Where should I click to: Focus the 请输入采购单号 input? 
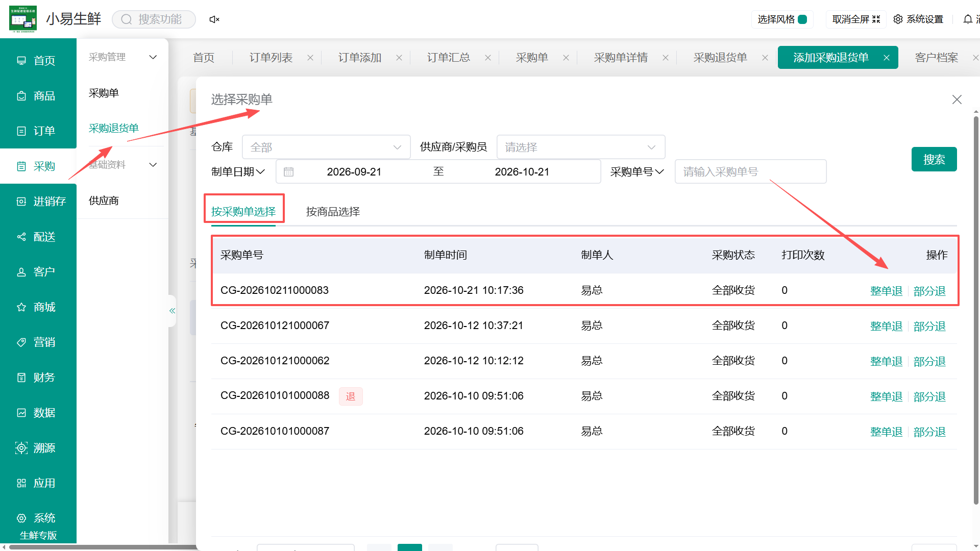point(751,172)
